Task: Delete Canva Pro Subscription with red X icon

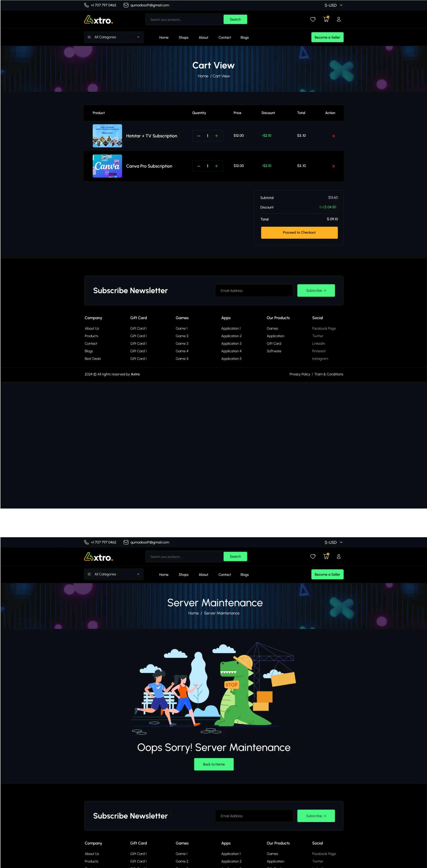Action: [x=333, y=166]
